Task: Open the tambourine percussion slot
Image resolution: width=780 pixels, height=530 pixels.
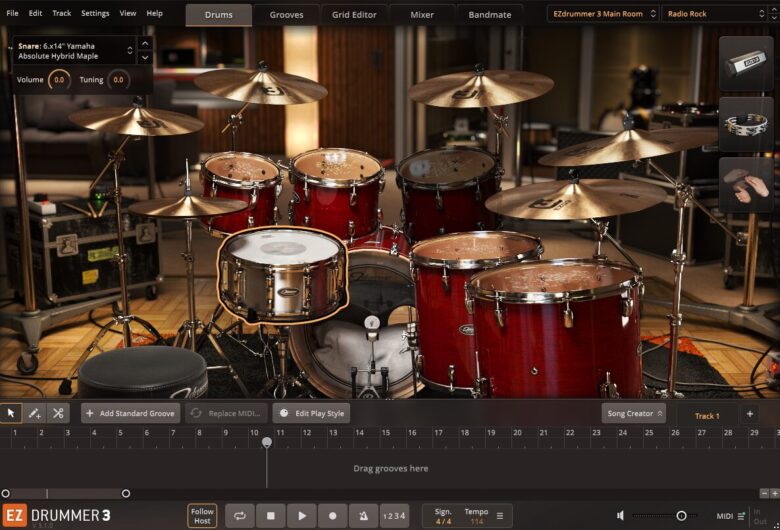Action: coord(746,124)
